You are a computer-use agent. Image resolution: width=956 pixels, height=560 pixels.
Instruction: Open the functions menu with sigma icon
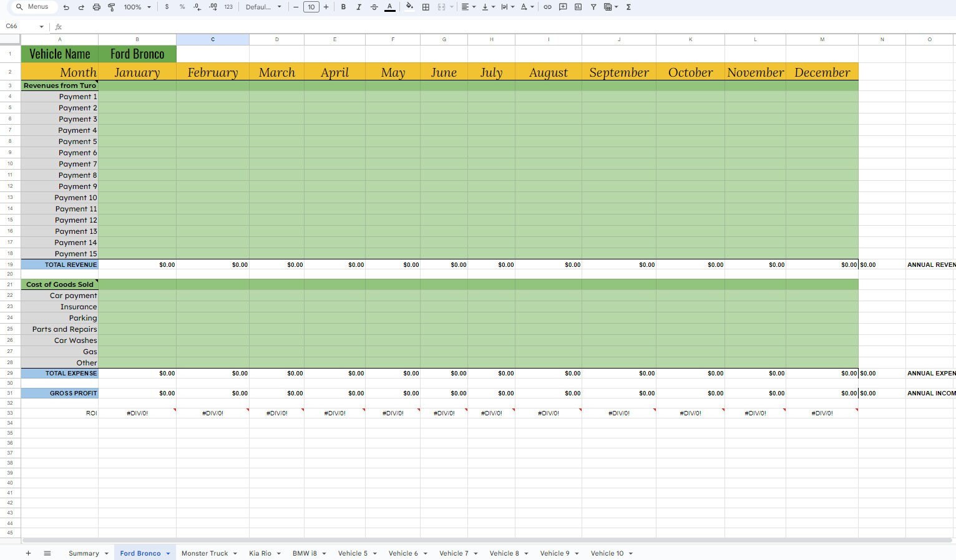[x=627, y=7]
